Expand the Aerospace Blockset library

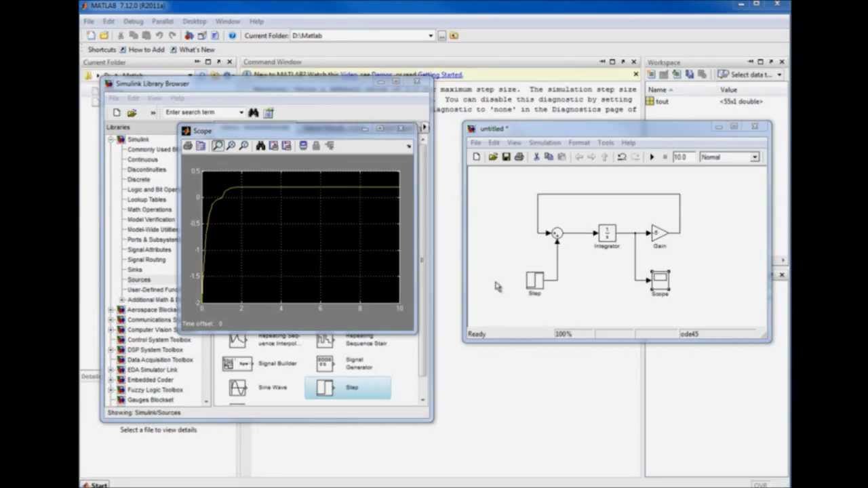coord(112,310)
